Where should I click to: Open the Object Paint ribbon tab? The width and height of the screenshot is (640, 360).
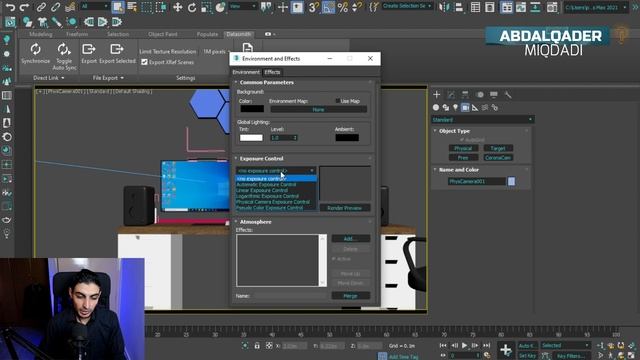click(x=162, y=34)
